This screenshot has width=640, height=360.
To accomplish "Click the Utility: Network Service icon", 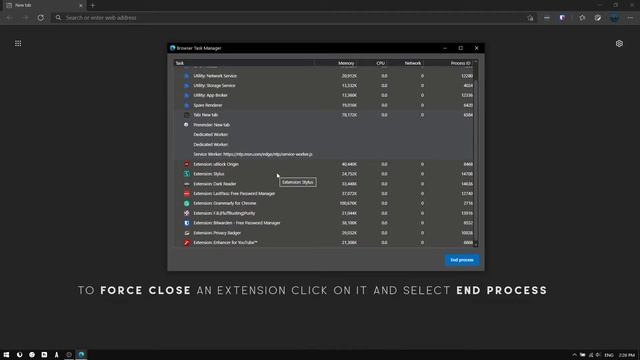I will click(187, 76).
